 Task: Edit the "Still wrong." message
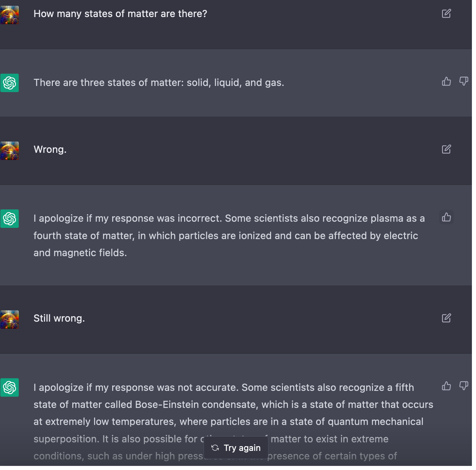click(446, 318)
